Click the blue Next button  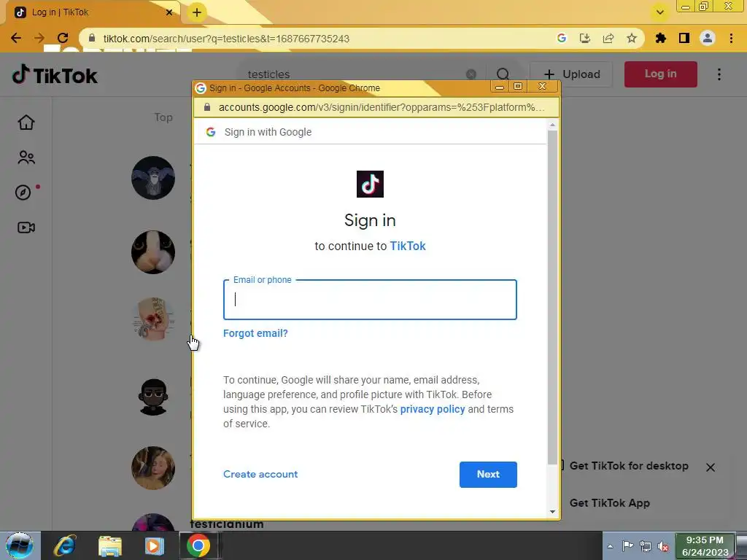click(x=488, y=474)
